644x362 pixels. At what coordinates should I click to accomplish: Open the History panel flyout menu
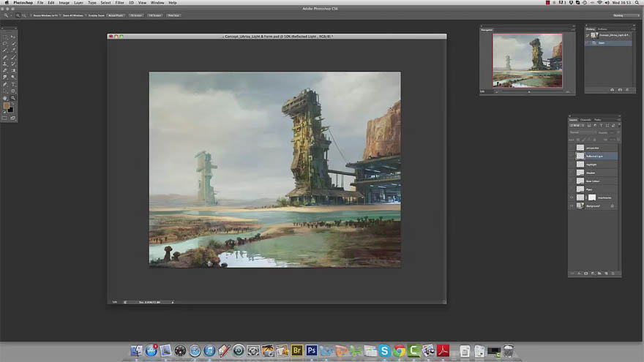(x=633, y=29)
